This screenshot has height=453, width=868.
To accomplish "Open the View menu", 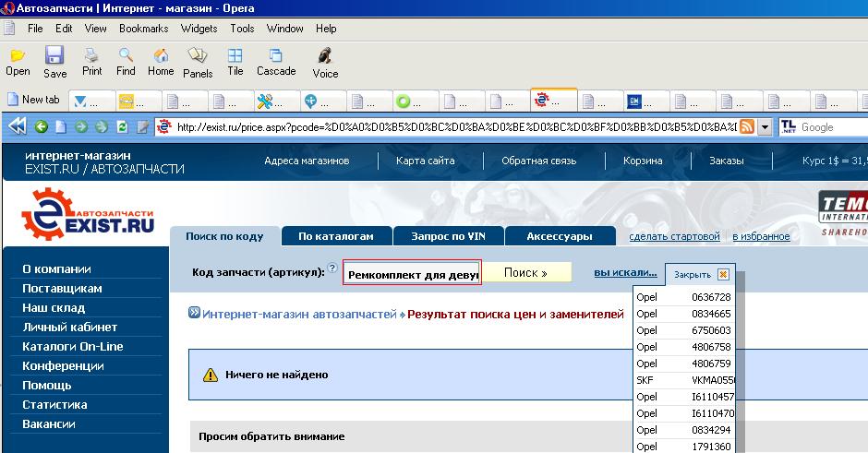I will 95,29.
